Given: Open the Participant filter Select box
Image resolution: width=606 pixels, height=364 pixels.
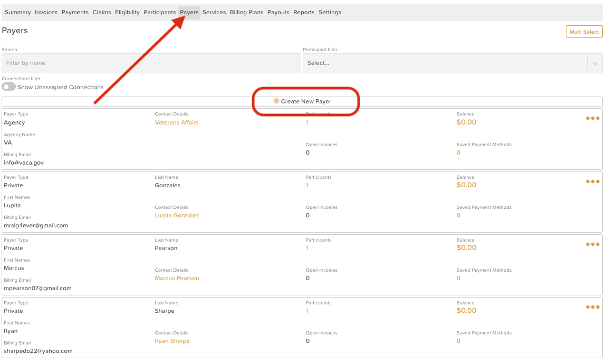Looking at the screenshot, I should click(444, 63).
